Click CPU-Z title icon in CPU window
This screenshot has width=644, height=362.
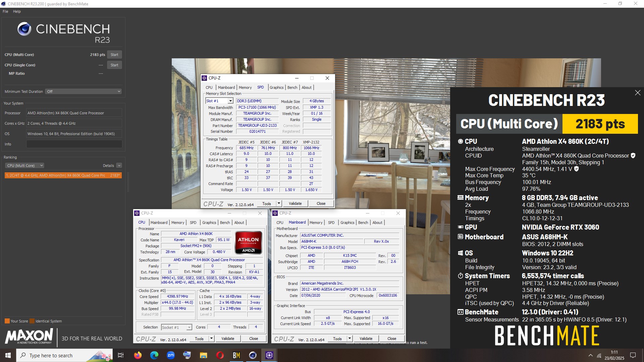[x=137, y=213]
